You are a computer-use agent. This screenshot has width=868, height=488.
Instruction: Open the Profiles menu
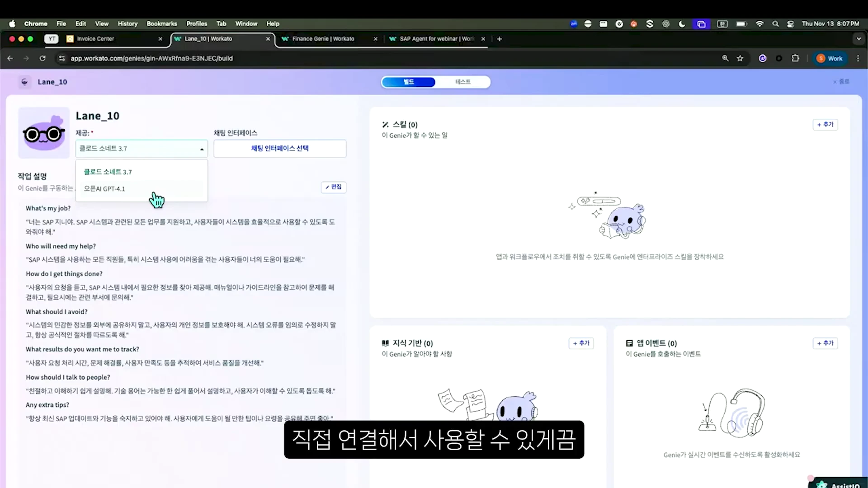(x=197, y=23)
